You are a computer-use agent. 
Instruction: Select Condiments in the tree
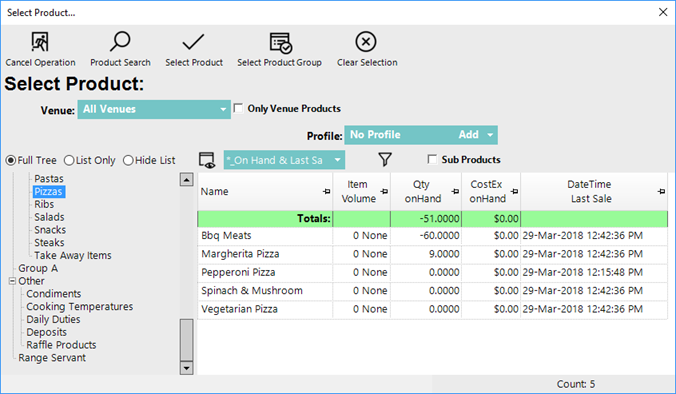tap(53, 294)
